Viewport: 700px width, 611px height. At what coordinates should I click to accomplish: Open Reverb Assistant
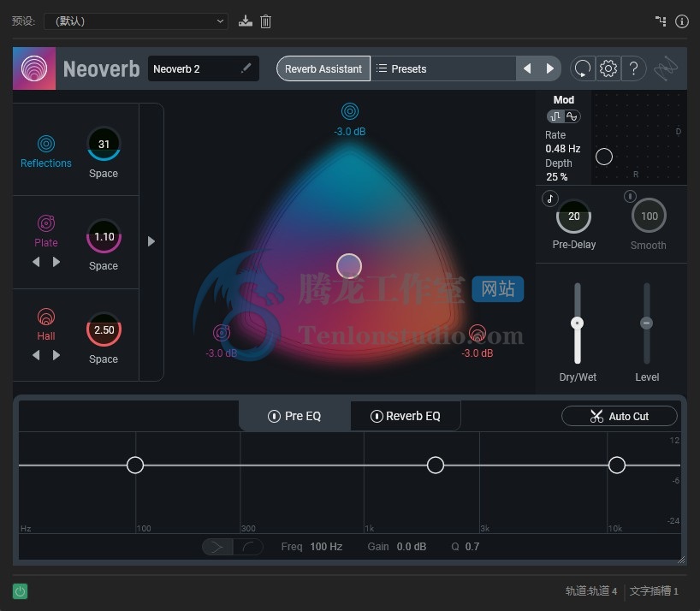click(x=323, y=68)
